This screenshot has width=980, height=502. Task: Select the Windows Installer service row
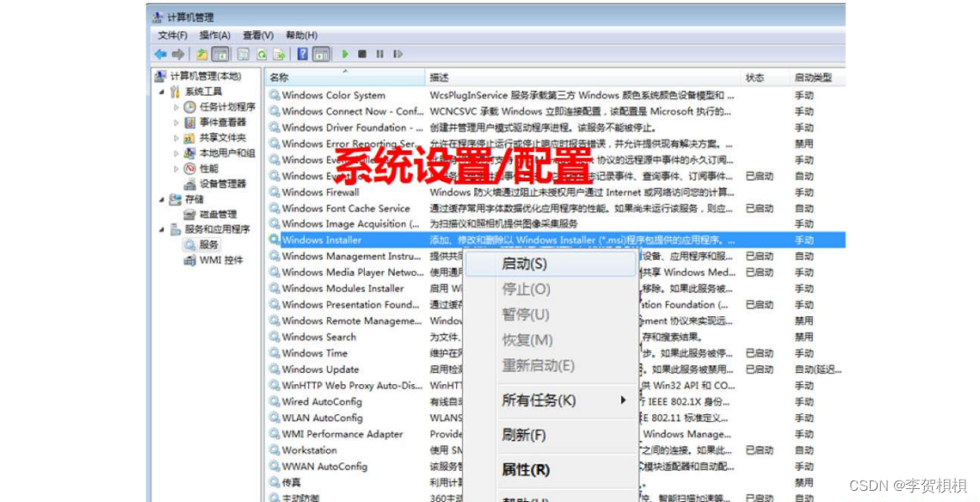(x=557, y=240)
